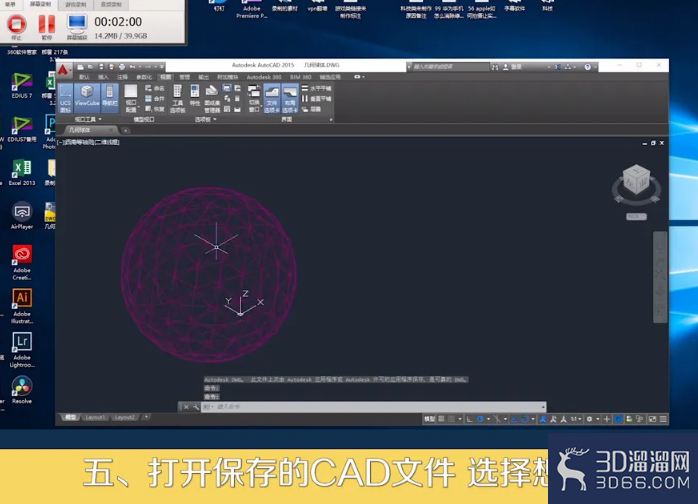Switch to the 默认 (Home) ribbon tab
The height and width of the screenshot is (504, 698).
click(84, 77)
